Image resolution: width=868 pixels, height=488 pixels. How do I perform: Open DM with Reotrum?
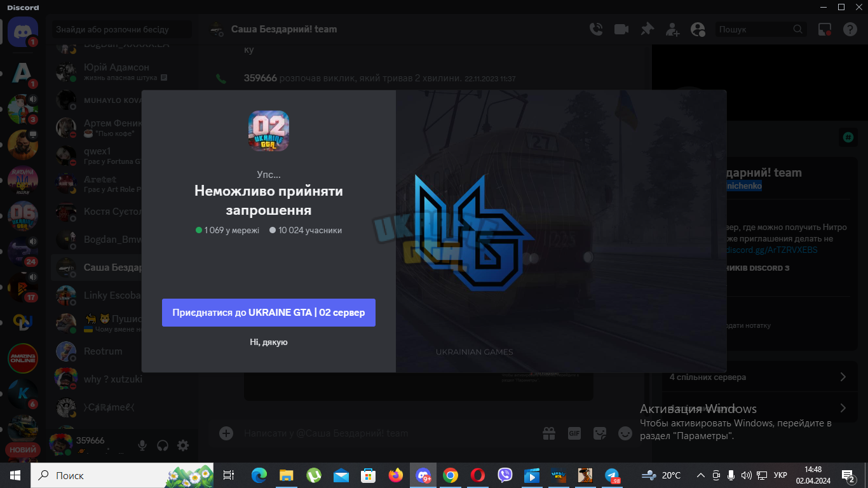coord(123,351)
